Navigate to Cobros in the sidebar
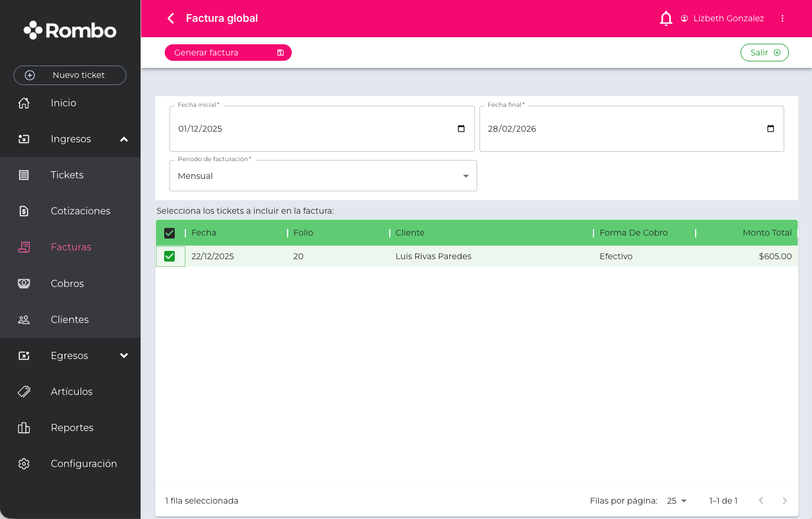Screen dimensions: 812x519 coord(67,283)
